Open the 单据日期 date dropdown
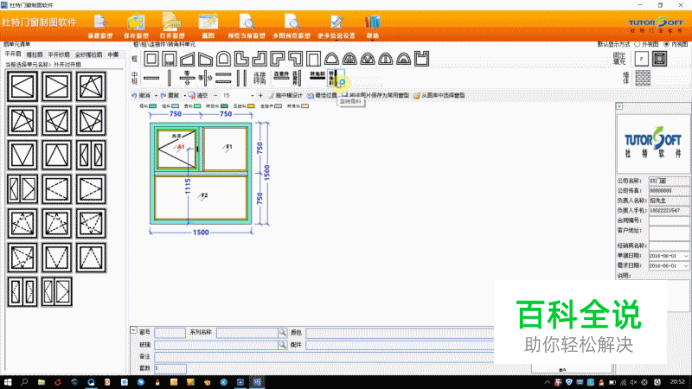The image size is (692, 389). pos(685,256)
